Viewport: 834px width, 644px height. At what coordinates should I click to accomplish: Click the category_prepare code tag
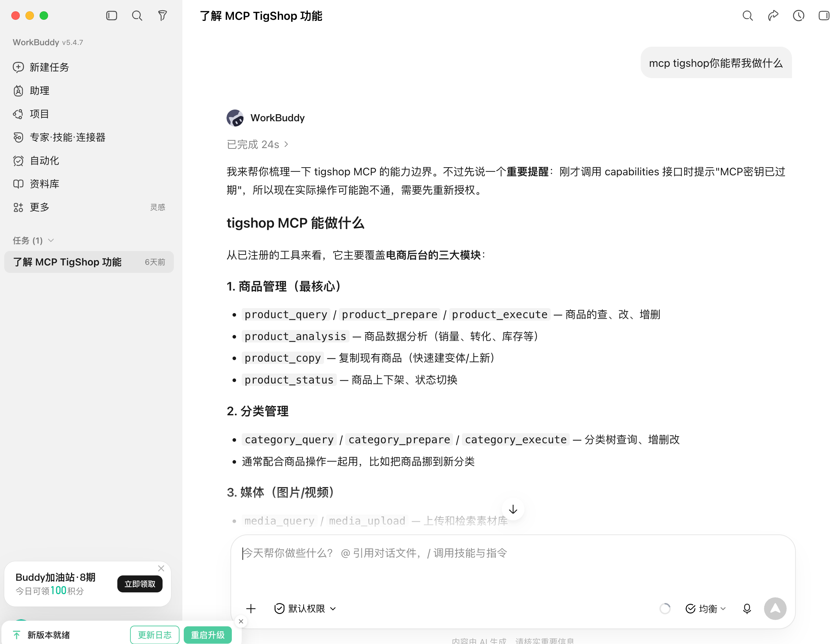click(x=399, y=440)
